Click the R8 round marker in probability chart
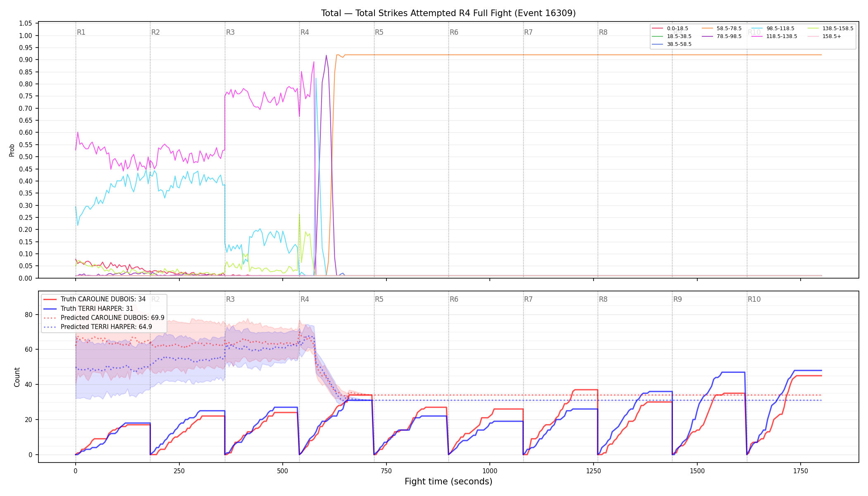This screenshot has height=496, width=868. pyautogui.click(x=603, y=32)
